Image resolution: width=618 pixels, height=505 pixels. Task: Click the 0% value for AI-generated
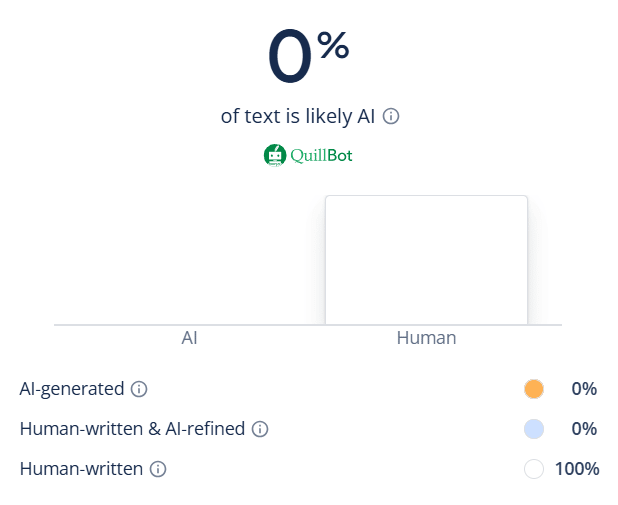(584, 389)
